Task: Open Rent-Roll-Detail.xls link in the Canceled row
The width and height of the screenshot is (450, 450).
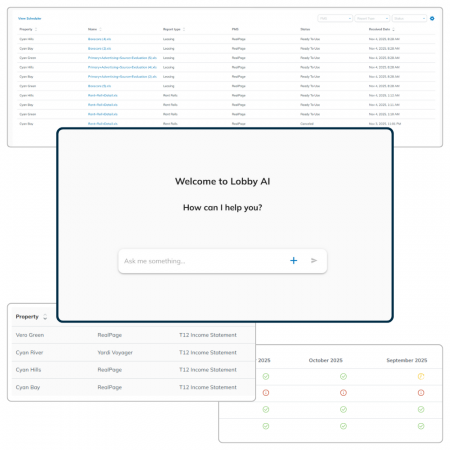Action: pos(103,124)
